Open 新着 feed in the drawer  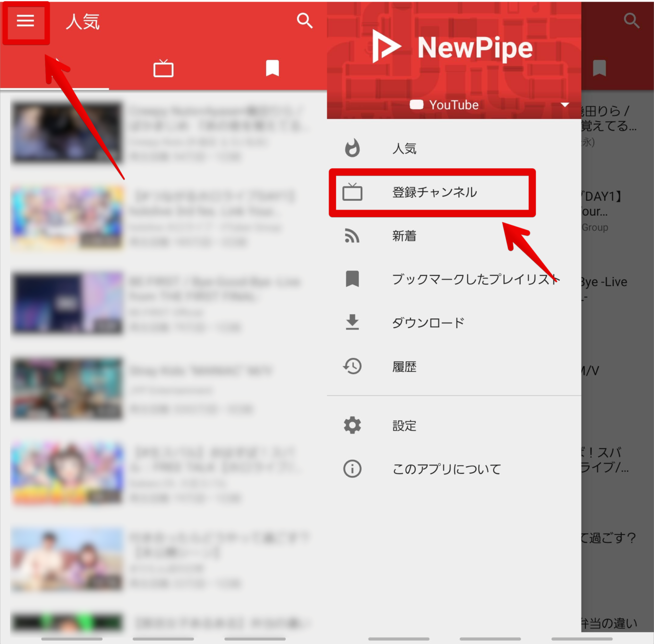click(x=454, y=236)
